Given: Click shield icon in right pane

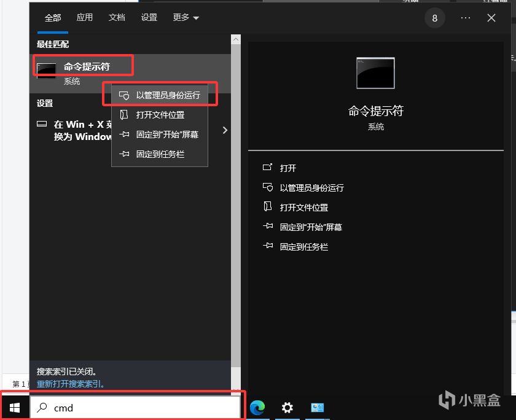Looking at the screenshot, I should tap(268, 187).
